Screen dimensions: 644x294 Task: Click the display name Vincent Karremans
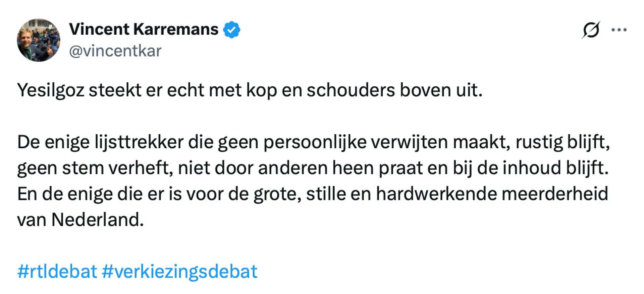pyautogui.click(x=144, y=29)
